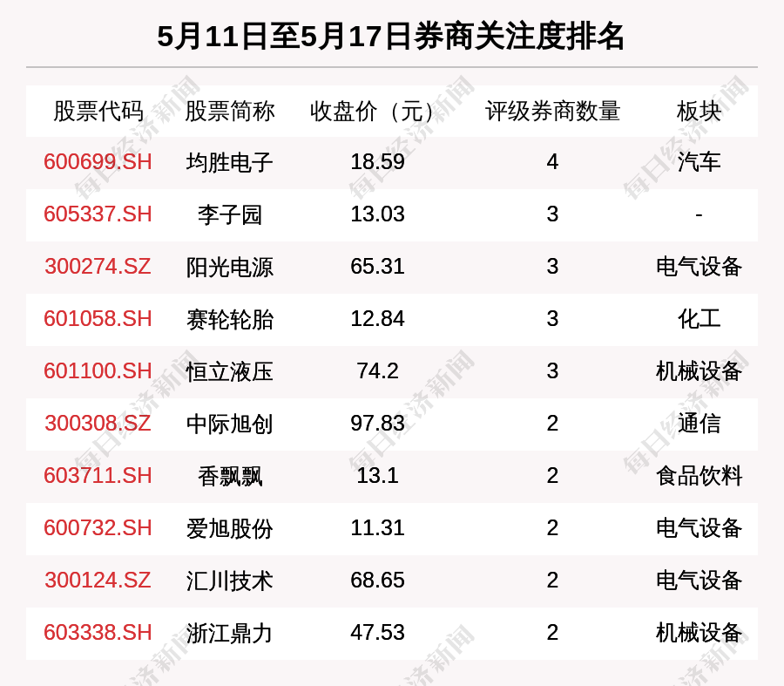Viewport: 784px width, 686px height.
Task: Select 电气设备 in 汇川技术 row
Action: pos(699,581)
